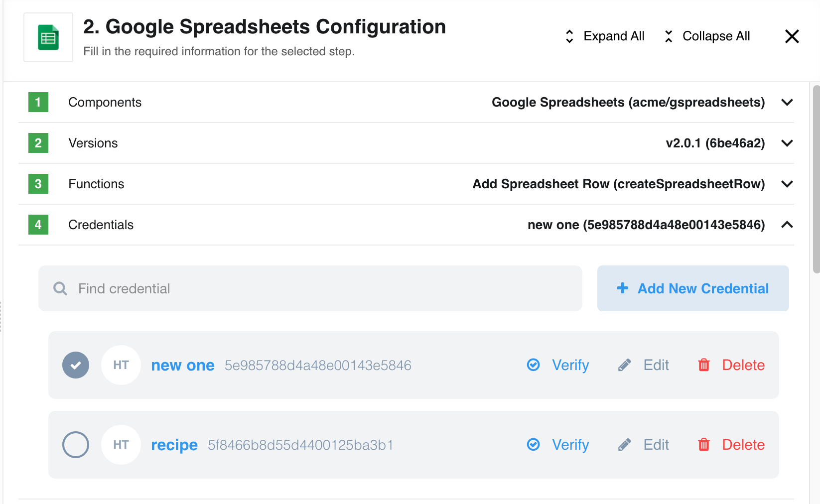Image resolution: width=820 pixels, height=504 pixels.
Task: Focus the Find credential search field
Action: click(310, 288)
